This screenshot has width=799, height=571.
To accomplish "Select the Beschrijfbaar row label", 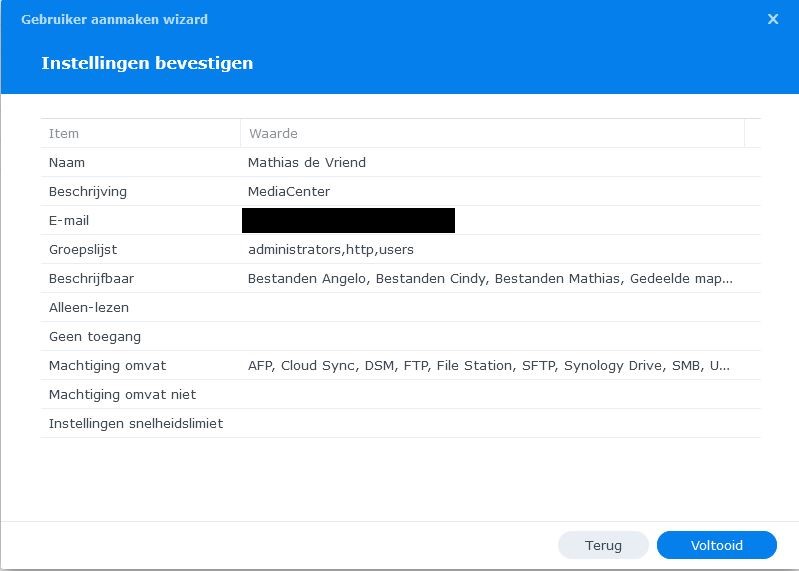I will 89,278.
